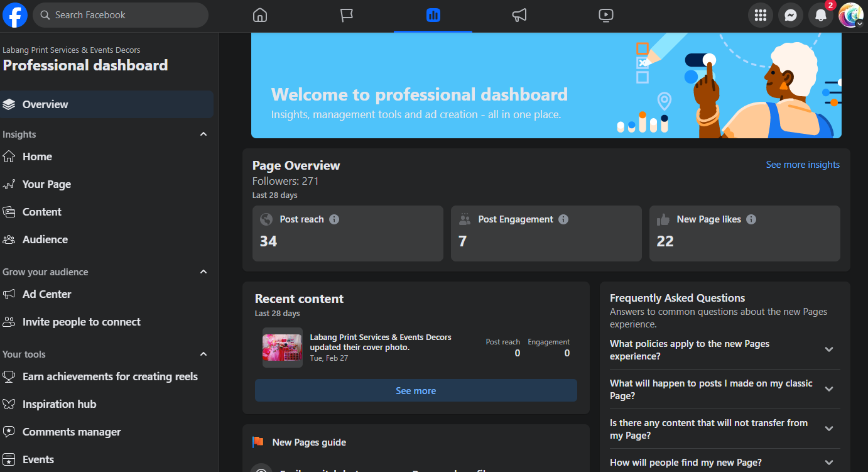Open the profile picture account menu
This screenshot has height=472, width=868.
(x=851, y=15)
